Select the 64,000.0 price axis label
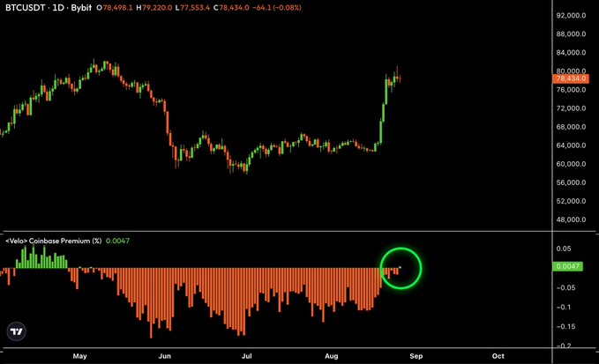Image resolution: width=599 pixels, height=364 pixels. pos(571,145)
